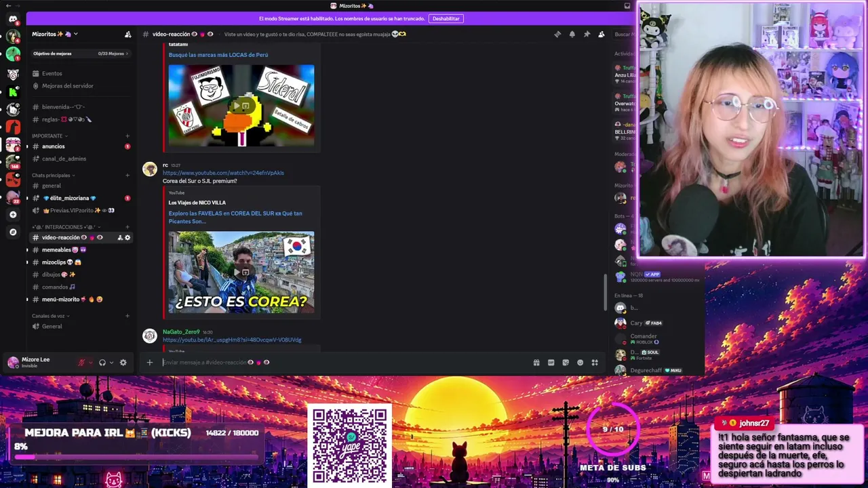Add channel to INTERACCIONES category with plus
This screenshot has width=868, height=488.
point(127,227)
